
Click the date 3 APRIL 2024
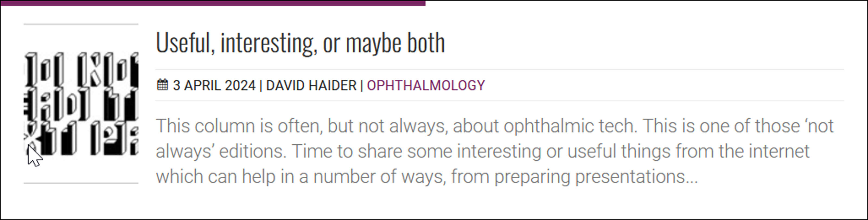(214, 85)
